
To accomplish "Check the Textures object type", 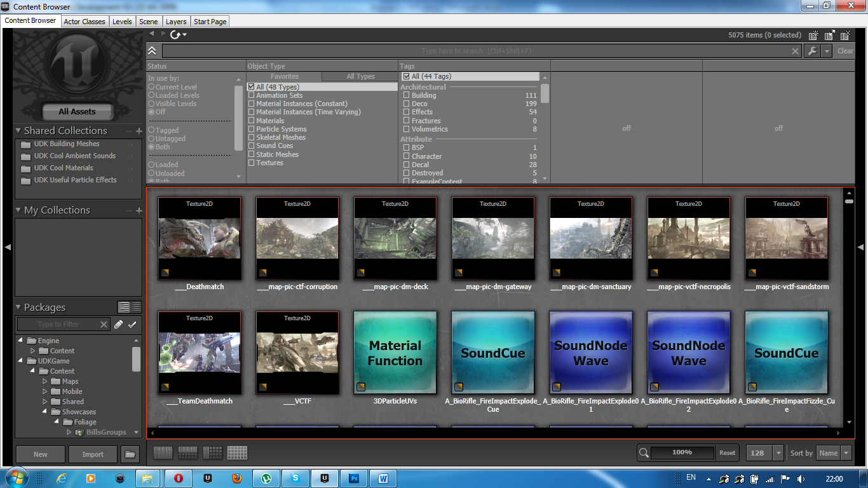I will (x=252, y=163).
